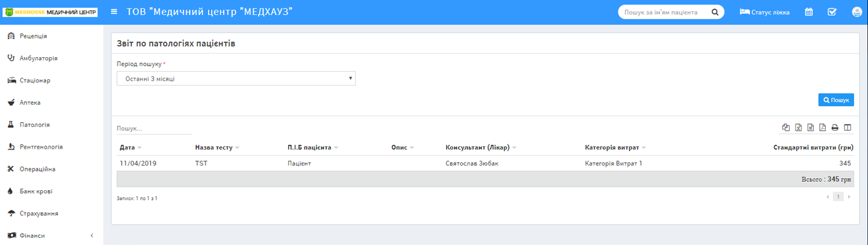Select page 1 in pagination
Screen dimensions: 868x245
838,197
